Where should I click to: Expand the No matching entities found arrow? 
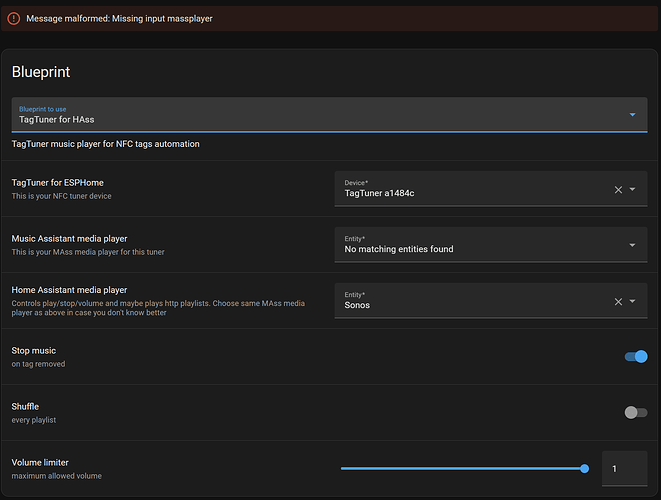(x=632, y=245)
